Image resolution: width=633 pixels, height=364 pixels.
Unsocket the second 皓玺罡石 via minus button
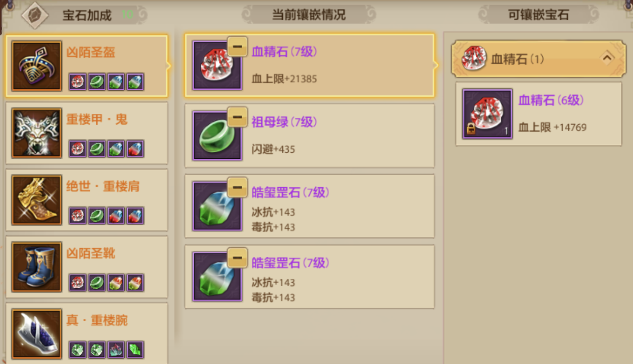pyautogui.click(x=237, y=258)
